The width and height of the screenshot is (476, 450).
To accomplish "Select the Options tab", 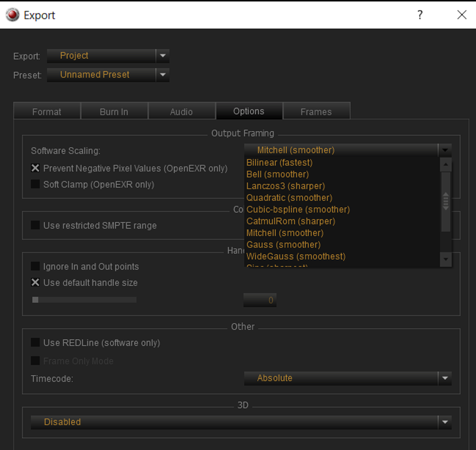I will pyautogui.click(x=249, y=111).
